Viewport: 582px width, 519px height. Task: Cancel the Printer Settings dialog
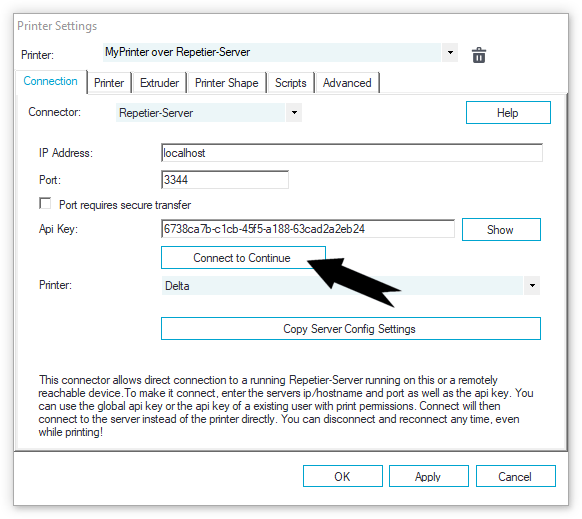516,476
